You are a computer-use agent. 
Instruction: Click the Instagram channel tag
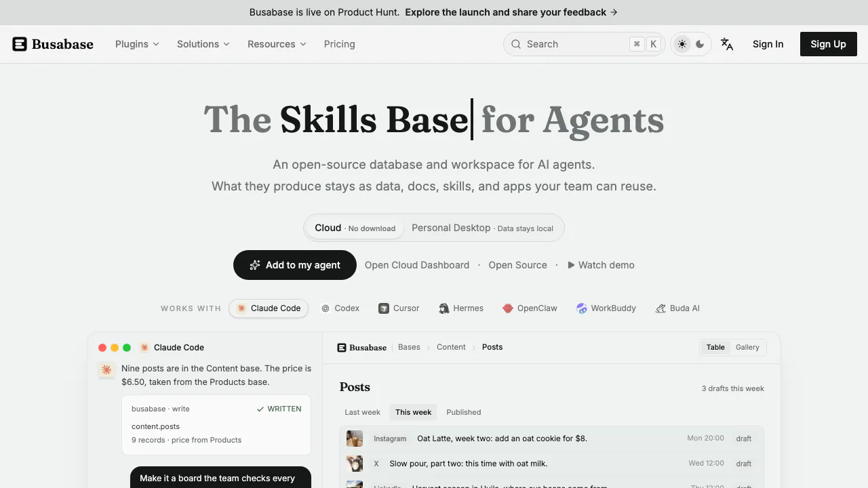point(390,439)
